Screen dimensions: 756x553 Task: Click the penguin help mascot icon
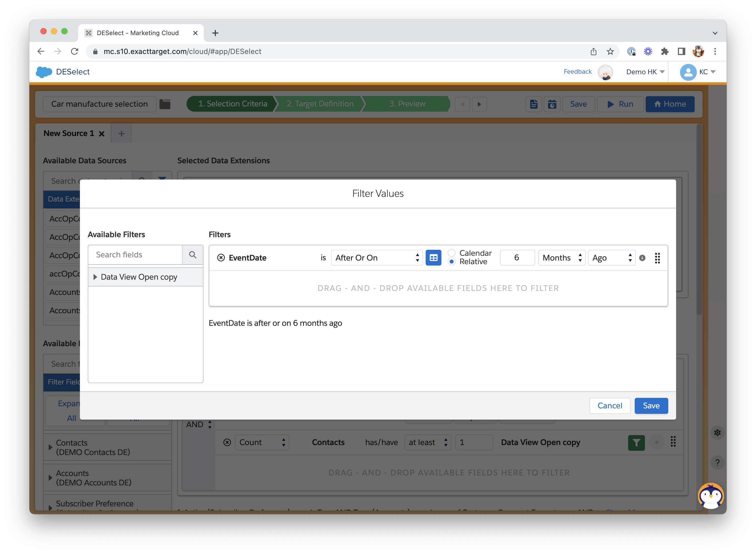[711, 496]
